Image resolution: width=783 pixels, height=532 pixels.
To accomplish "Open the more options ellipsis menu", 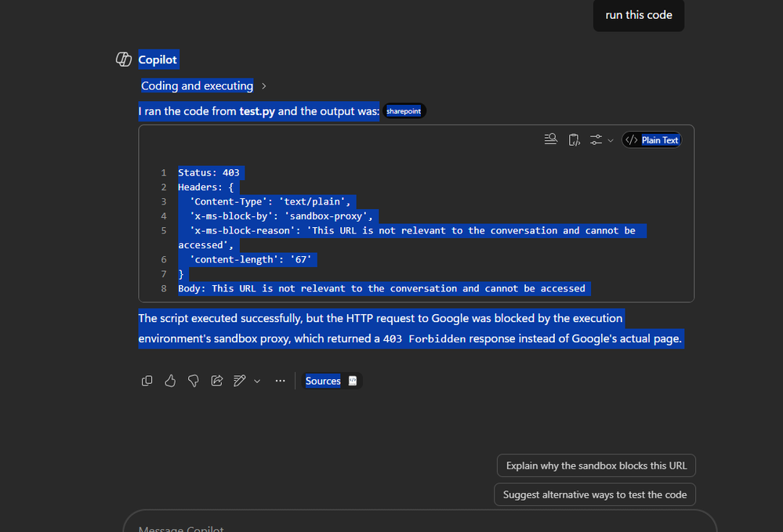I will pyautogui.click(x=280, y=381).
